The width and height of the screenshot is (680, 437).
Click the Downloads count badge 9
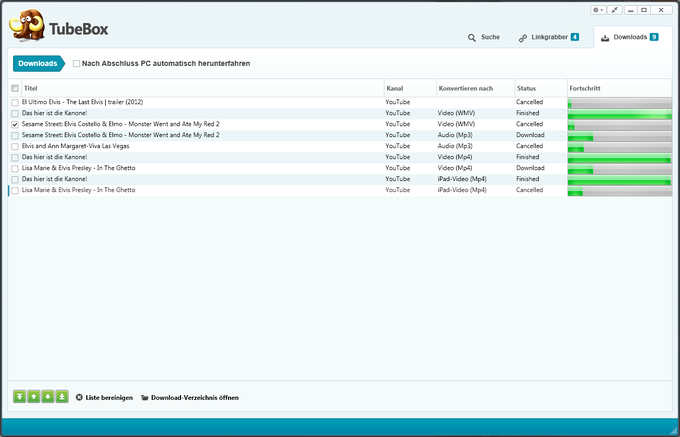click(x=654, y=37)
